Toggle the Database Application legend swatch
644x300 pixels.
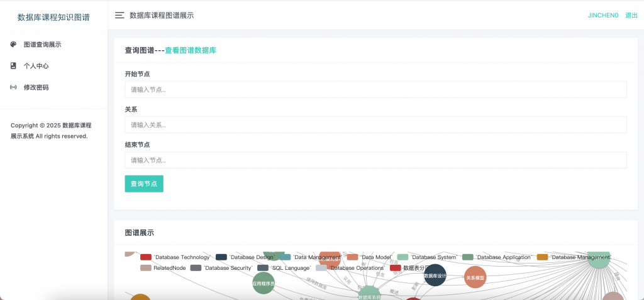coord(468,257)
